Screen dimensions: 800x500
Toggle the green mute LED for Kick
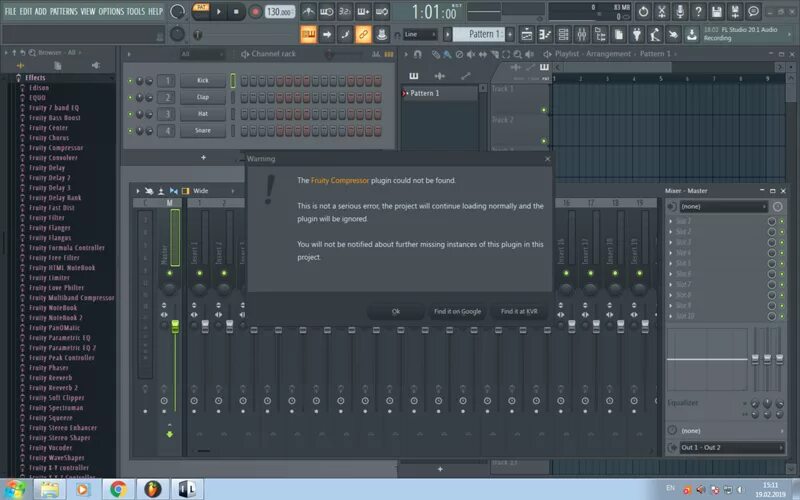[131, 81]
